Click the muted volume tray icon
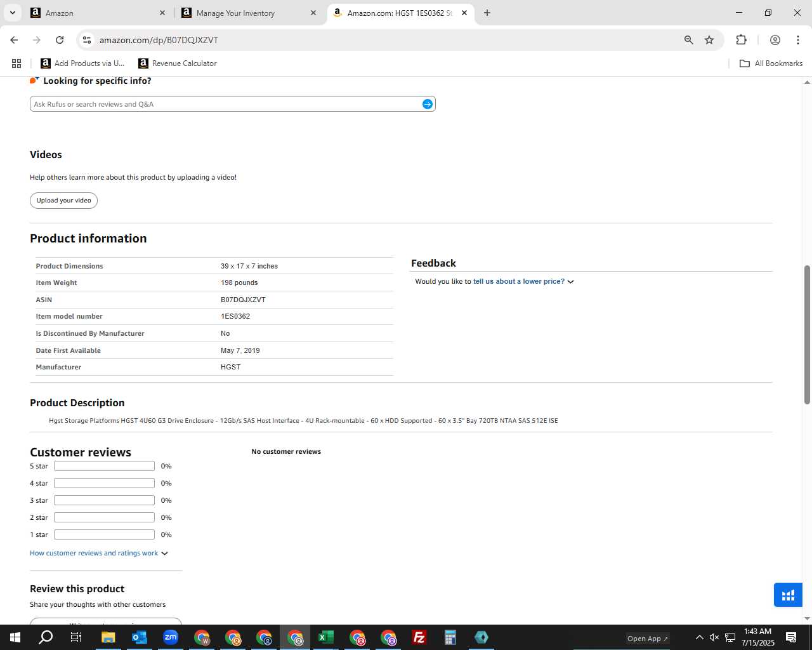Image resolution: width=812 pixels, height=650 pixels. point(714,637)
